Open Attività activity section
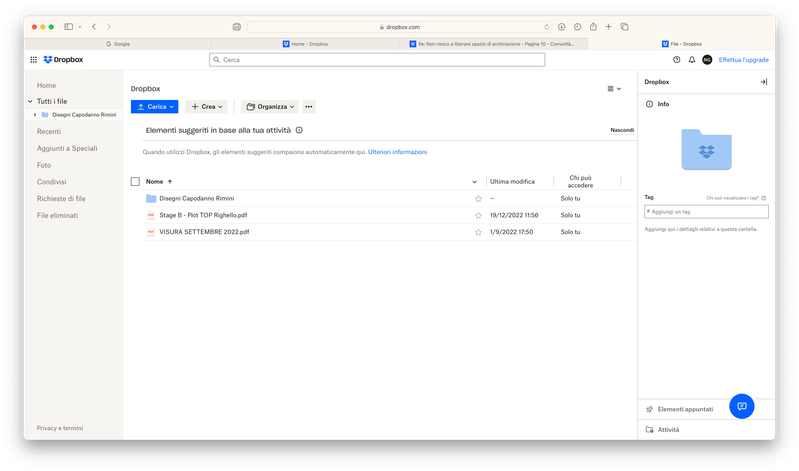This screenshot has width=799, height=471. (662, 430)
